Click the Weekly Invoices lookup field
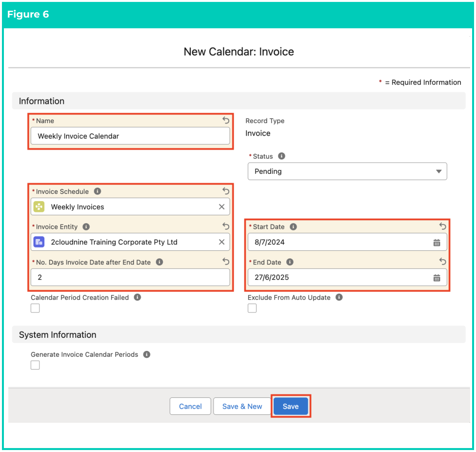 click(130, 207)
